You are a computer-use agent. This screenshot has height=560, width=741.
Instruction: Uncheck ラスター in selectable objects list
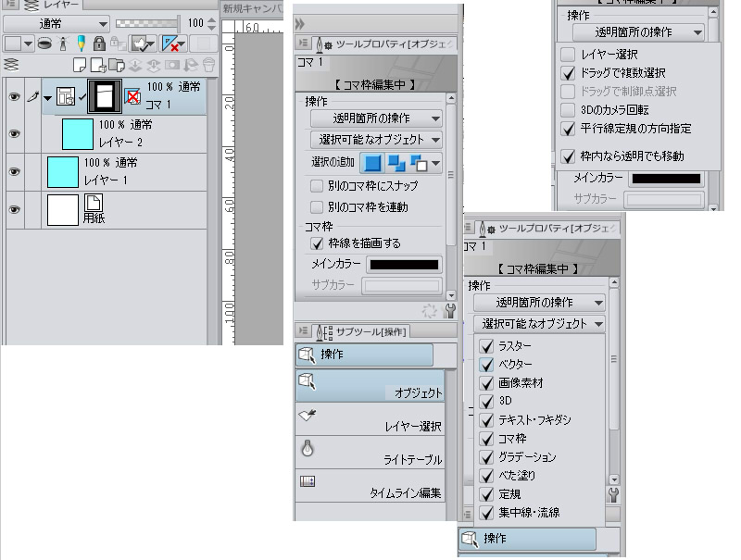point(486,345)
